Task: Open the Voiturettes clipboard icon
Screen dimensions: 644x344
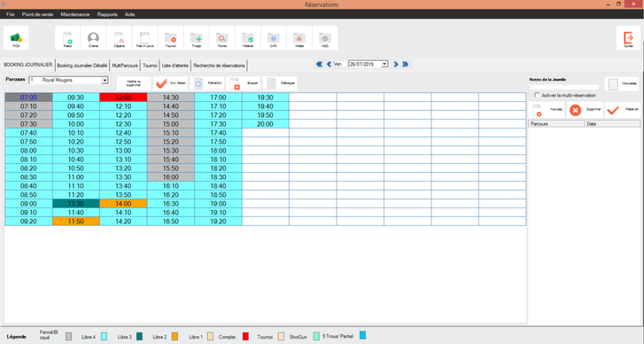Action: [x=612, y=84]
